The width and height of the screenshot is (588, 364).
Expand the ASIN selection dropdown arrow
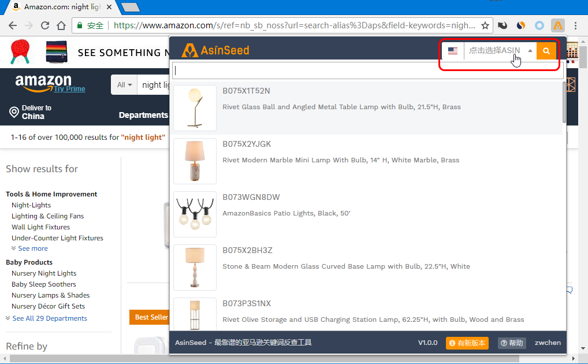(530, 51)
